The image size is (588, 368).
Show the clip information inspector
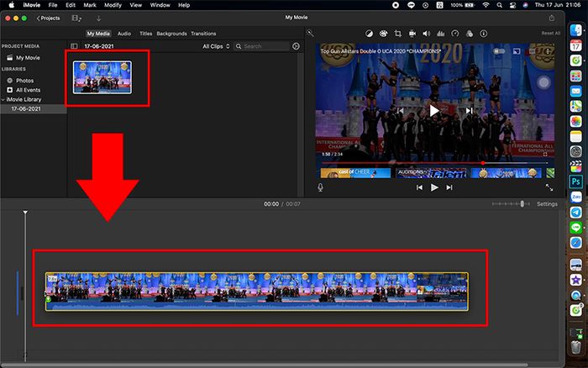point(484,34)
